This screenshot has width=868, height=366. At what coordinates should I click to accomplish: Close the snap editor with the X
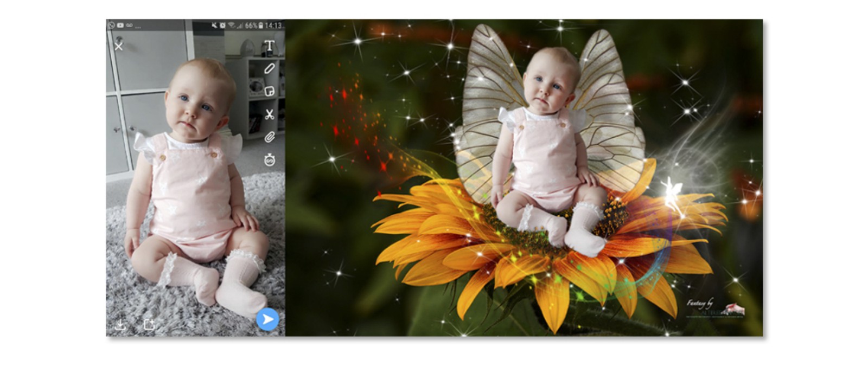119,47
